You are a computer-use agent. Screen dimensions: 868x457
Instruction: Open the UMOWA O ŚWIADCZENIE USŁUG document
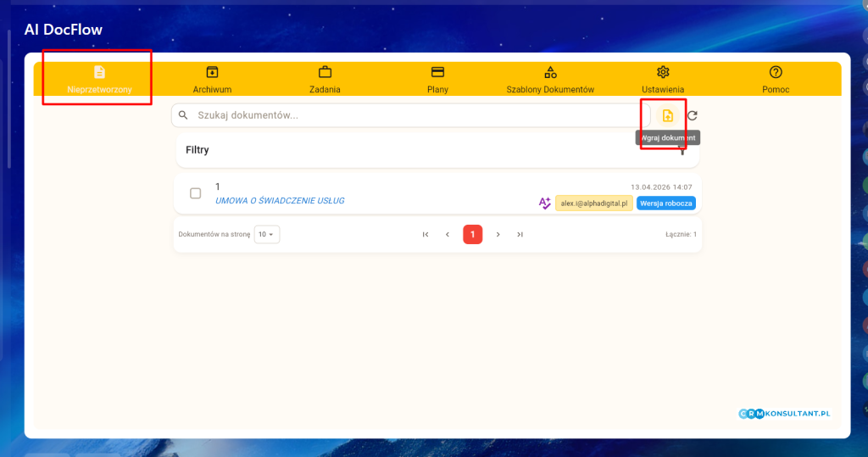click(x=280, y=201)
